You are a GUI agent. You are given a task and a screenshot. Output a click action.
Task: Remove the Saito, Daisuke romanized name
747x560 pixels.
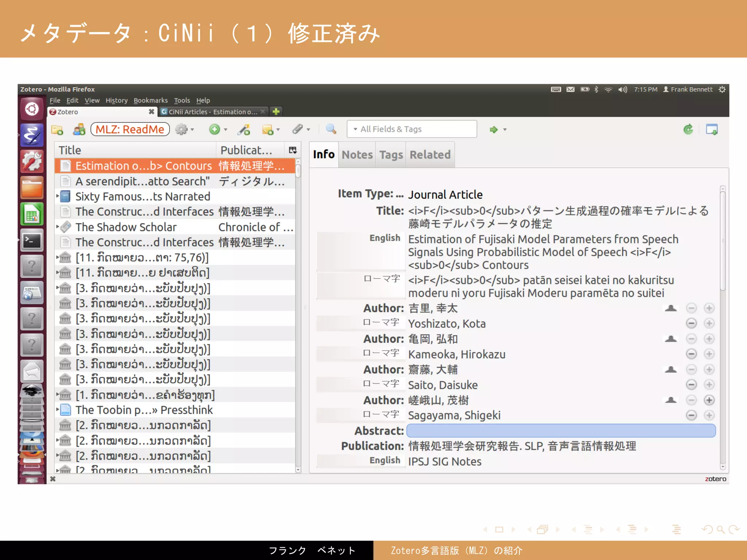point(691,385)
